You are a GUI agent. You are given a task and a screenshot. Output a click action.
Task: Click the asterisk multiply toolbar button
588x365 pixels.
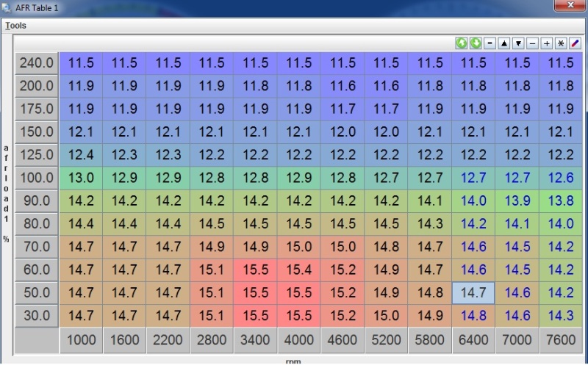[561, 43]
